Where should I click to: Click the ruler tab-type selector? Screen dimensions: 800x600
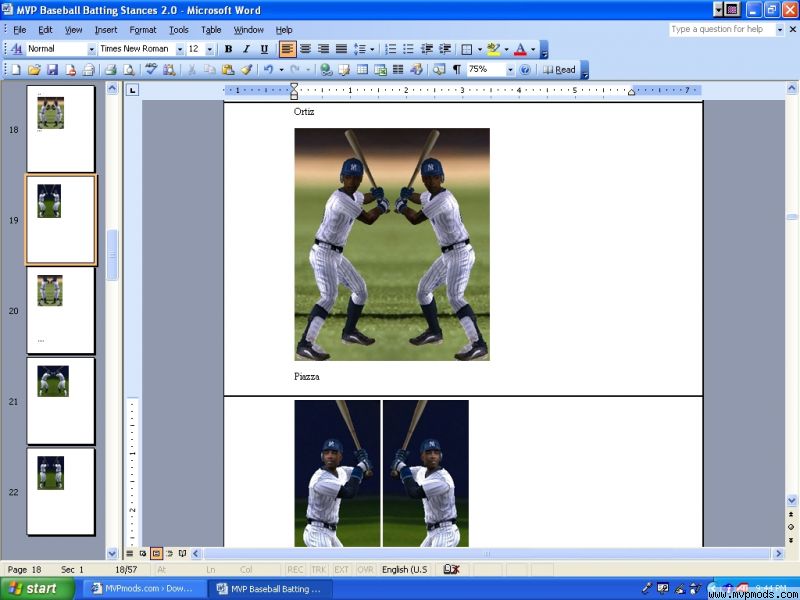click(133, 90)
